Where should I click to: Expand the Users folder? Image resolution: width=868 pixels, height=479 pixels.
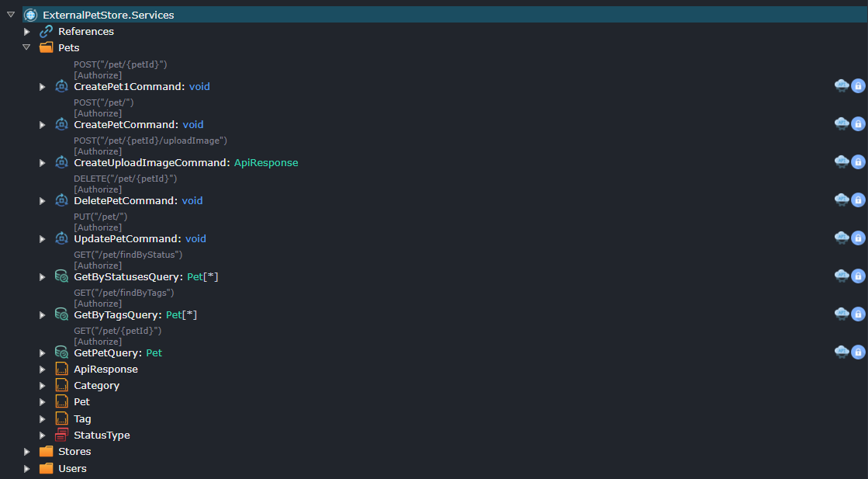pos(26,468)
